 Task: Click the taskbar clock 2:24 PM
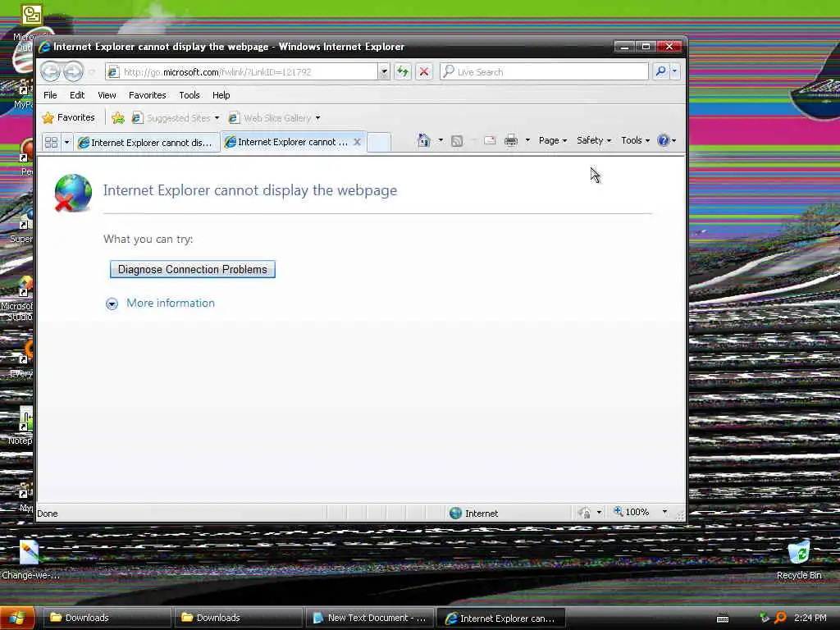pos(810,618)
